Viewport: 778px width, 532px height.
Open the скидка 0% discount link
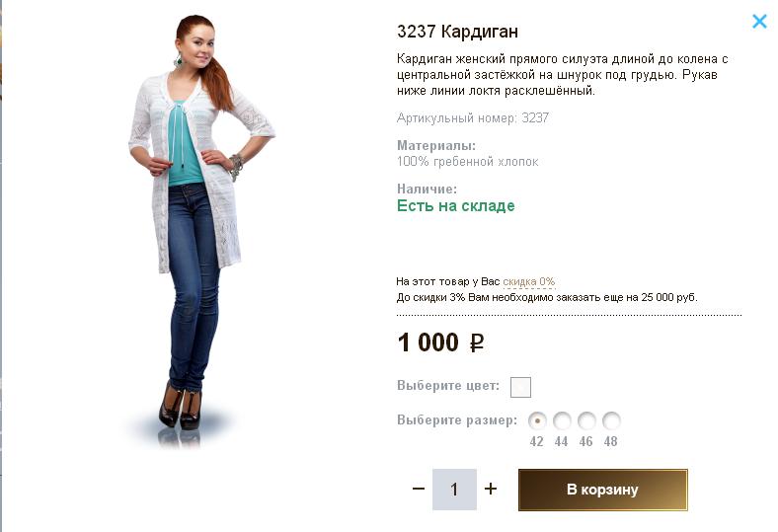[529, 281]
